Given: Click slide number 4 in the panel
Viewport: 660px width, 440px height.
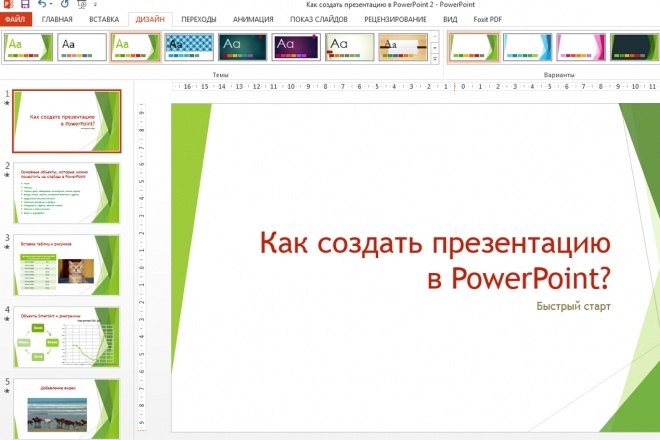Looking at the screenshot, I should point(7,309).
